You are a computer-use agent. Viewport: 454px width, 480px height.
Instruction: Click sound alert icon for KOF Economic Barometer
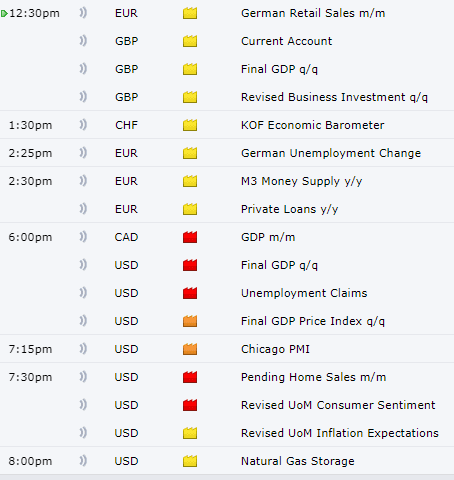pos(83,125)
